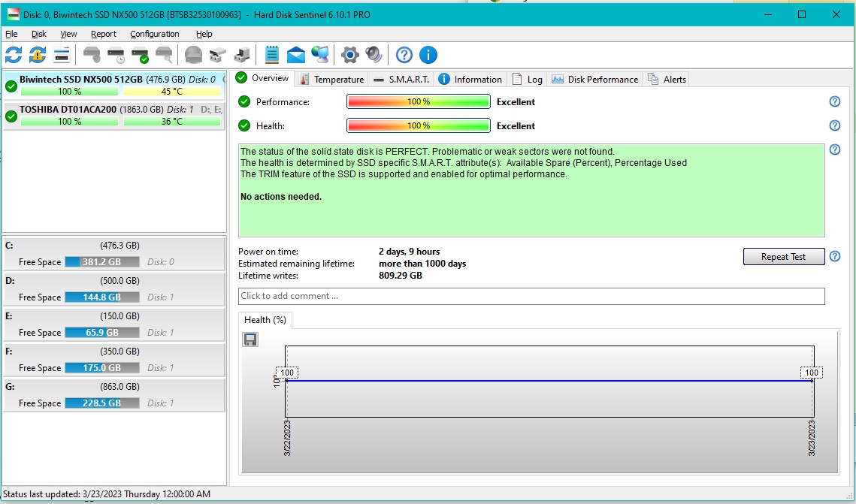Screen dimensions: 856x504
Task: Click the speaker sound icon in toolbar
Action: [x=374, y=55]
